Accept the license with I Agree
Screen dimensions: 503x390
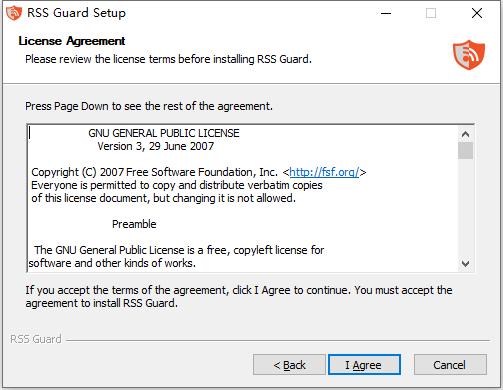click(x=364, y=365)
